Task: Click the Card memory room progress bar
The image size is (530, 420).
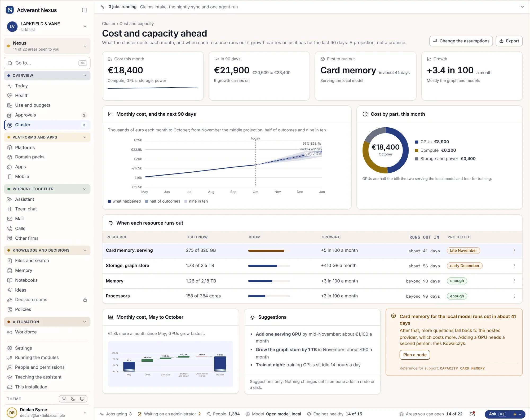Action: pyautogui.click(x=269, y=251)
